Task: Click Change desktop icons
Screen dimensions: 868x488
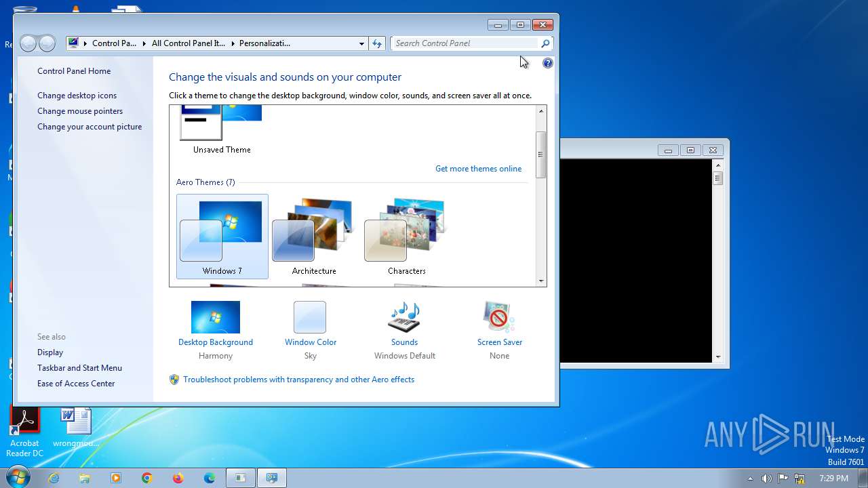Action: tap(77, 96)
